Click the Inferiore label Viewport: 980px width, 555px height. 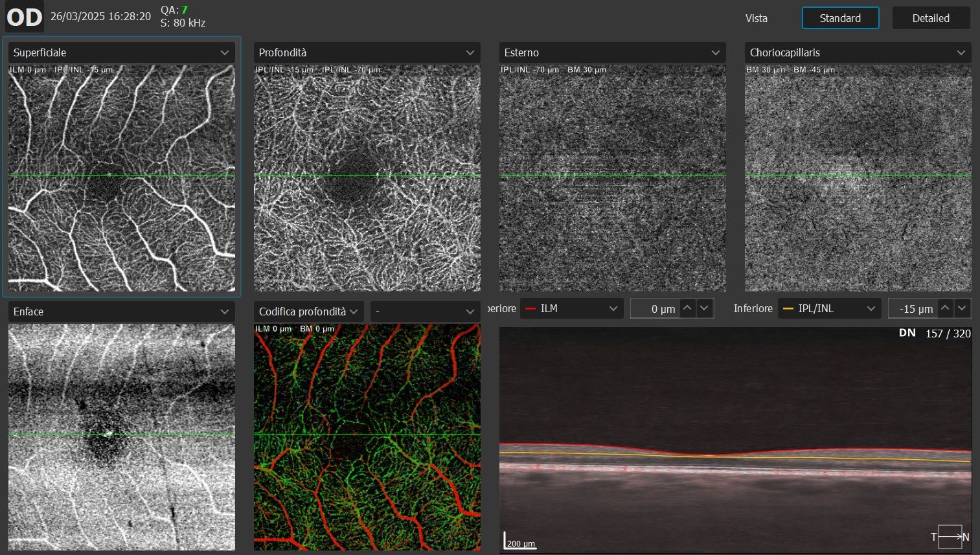(753, 308)
